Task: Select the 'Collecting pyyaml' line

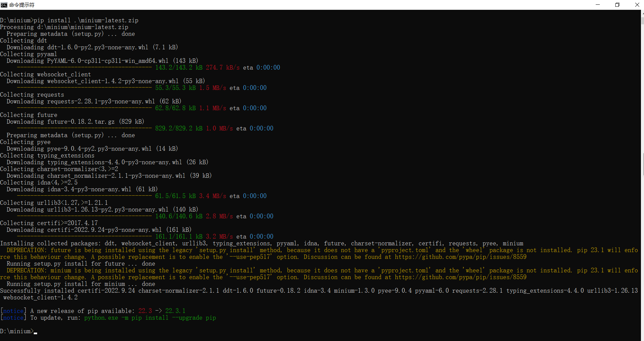Action: click(29, 54)
